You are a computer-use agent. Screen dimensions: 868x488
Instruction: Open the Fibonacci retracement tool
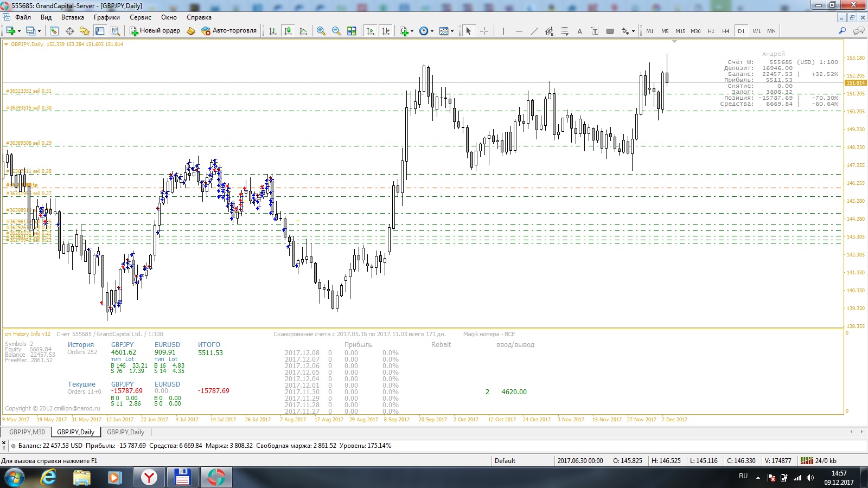point(565,31)
